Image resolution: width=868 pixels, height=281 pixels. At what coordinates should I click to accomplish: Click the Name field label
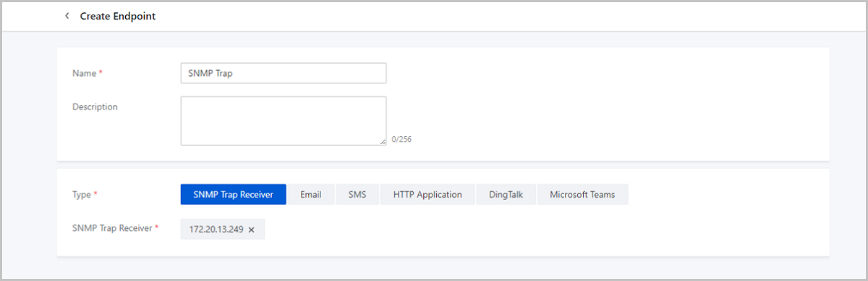click(85, 73)
